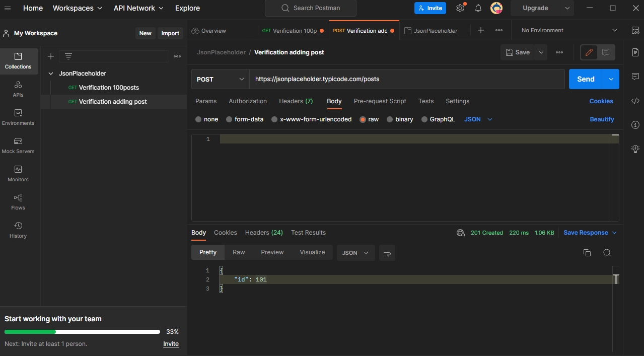Open the No Environment dropdown
644x356 pixels.
pyautogui.click(x=568, y=30)
